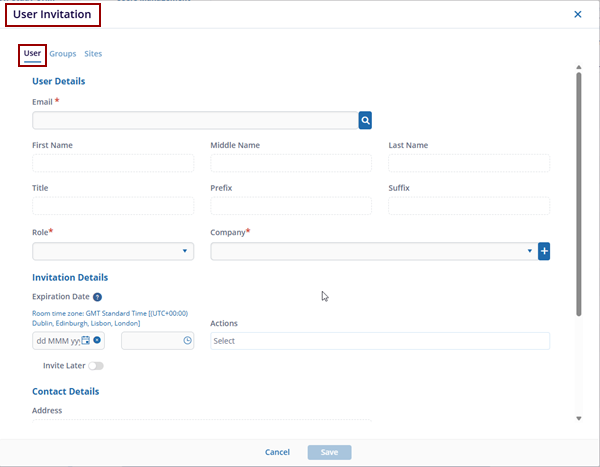
Task: Expand the Role dropdown
Action: point(113,251)
